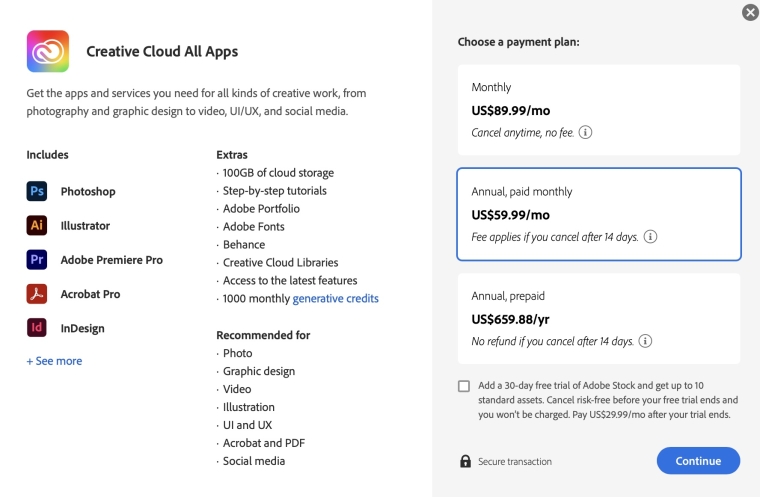This screenshot has height=497, width=760.
Task: Click the InDesign app icon
Action: tap(37, 328)
